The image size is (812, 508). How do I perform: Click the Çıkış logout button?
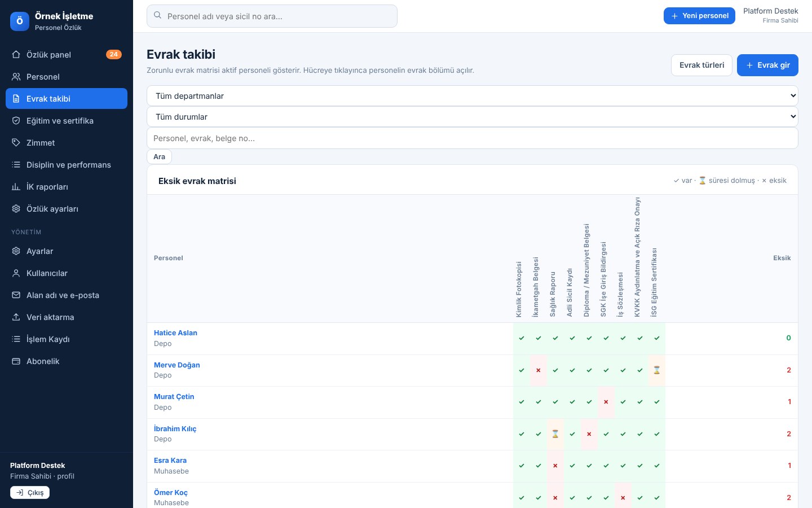point(30,493)
